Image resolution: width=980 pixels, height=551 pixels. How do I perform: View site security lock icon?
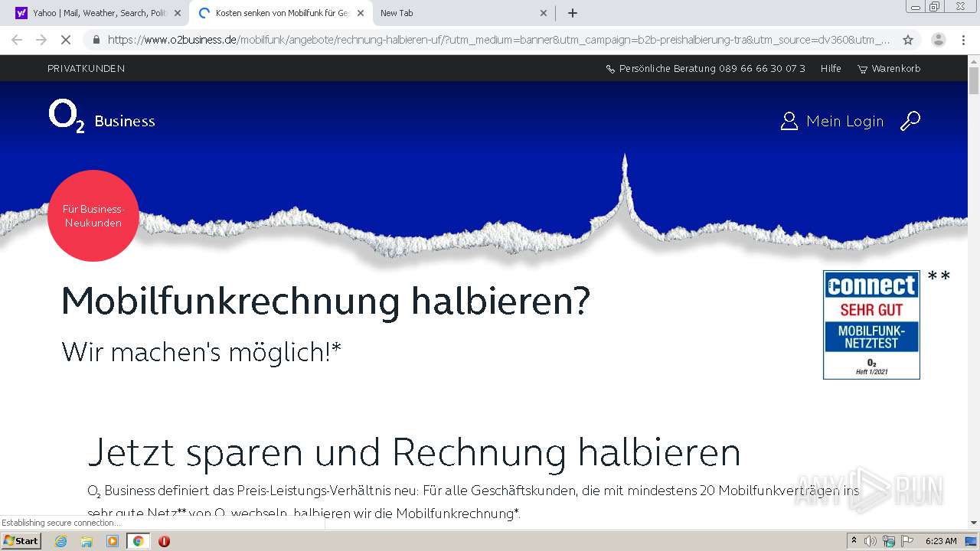click(96, 40)
